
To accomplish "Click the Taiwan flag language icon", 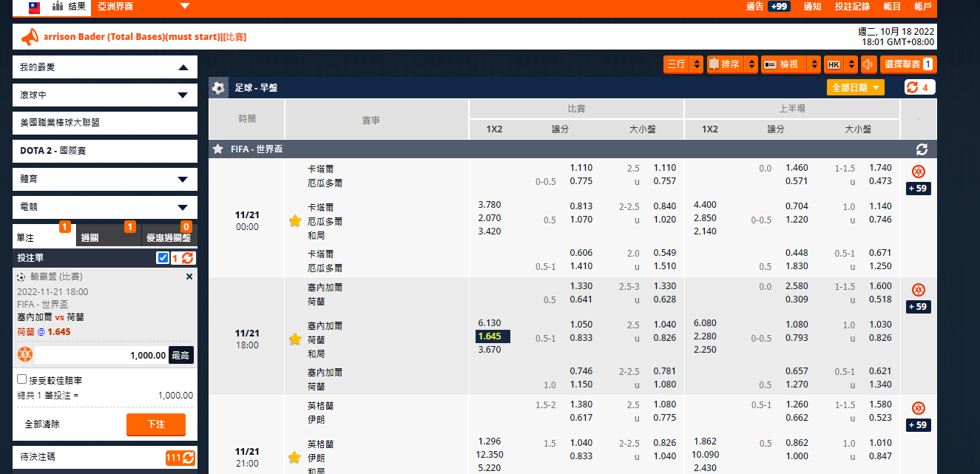I will click(x=34, y=7).
